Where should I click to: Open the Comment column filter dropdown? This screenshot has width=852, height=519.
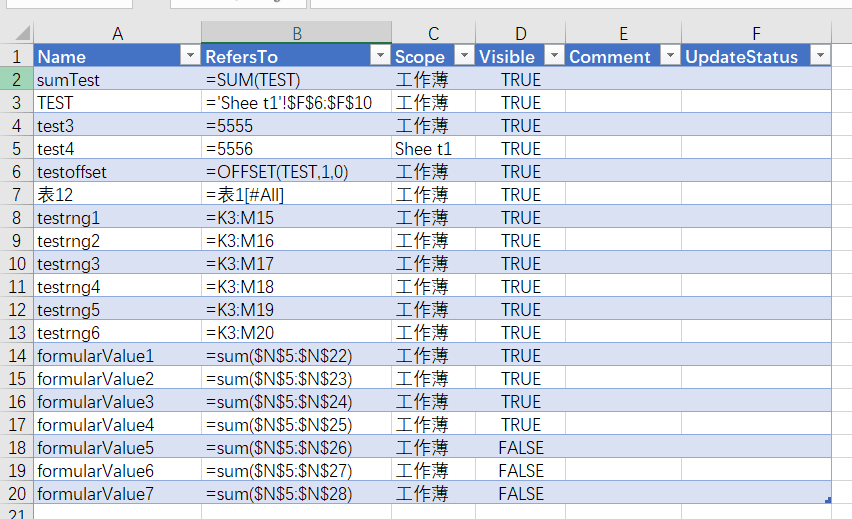670,55
